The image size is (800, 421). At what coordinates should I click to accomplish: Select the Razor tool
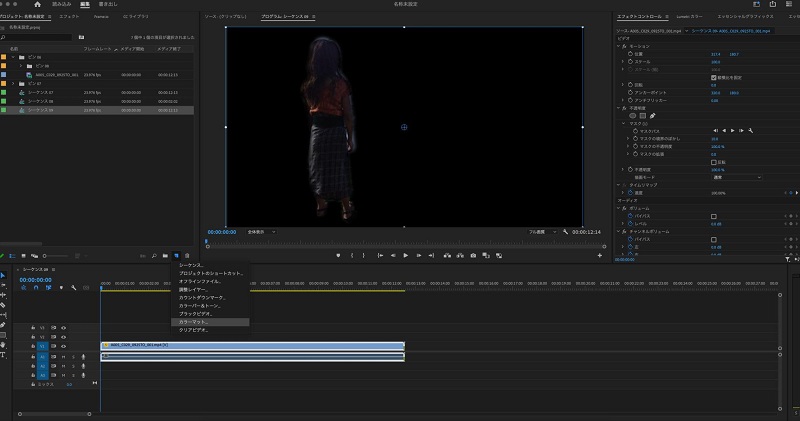click(x=3, y=306)
